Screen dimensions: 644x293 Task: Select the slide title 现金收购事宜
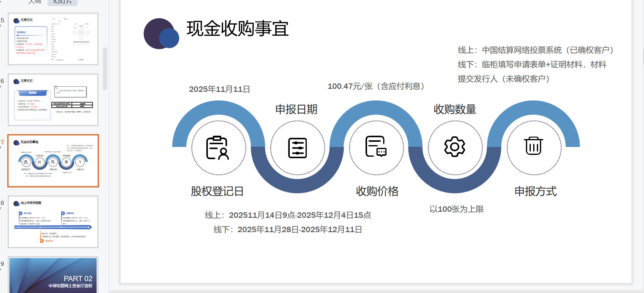pos(238,29)
